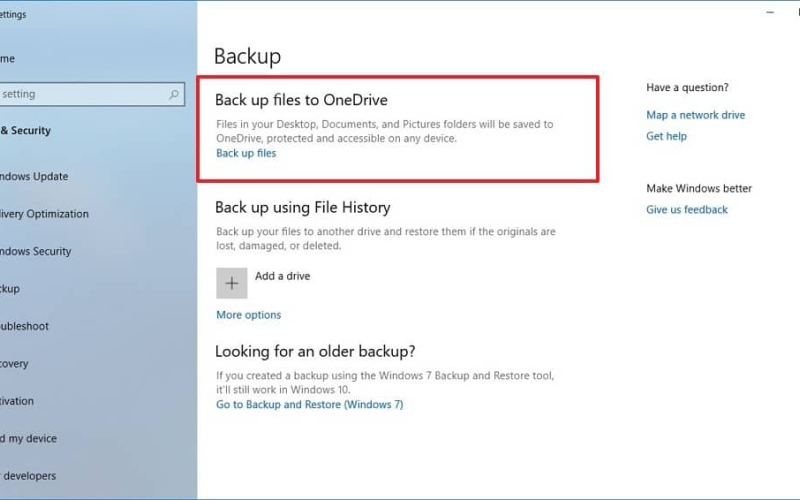Select Find my device in sidebar
The height and width of the screenshot is (500, 800).
(28, 438)
